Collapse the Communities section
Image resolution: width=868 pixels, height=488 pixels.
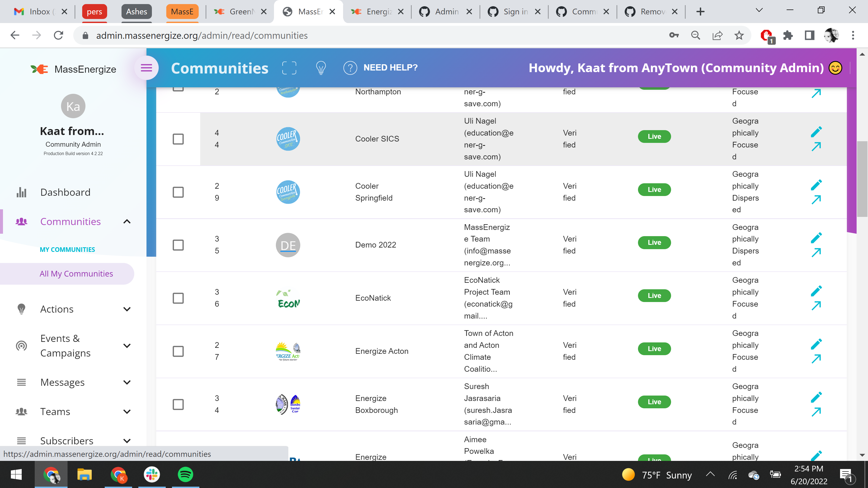coord(127,221)
